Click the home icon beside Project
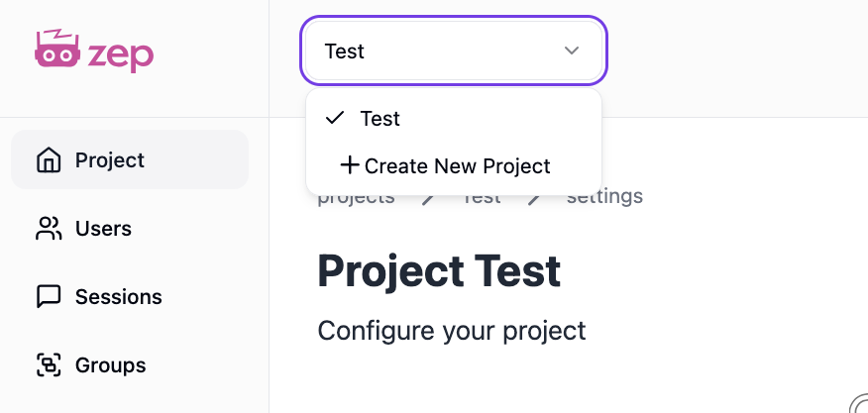The height and width of the screenshot is (413, 868). coord(48,160)
